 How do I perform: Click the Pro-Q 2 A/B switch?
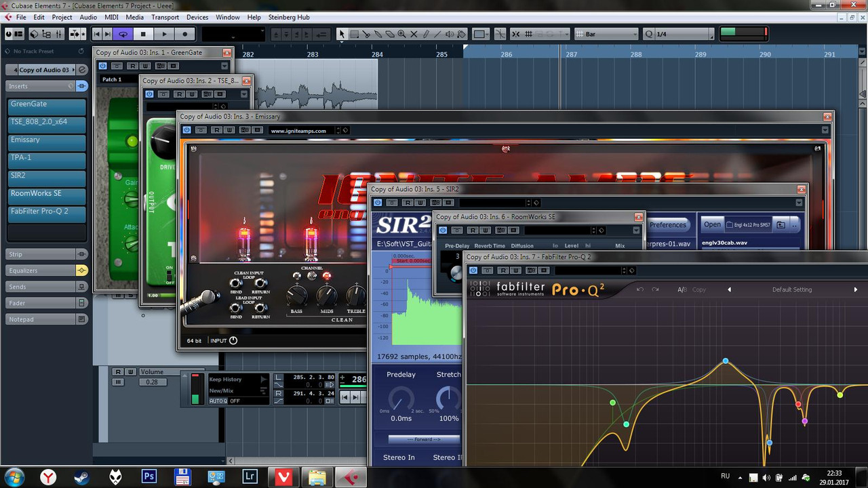click(682, 289)
